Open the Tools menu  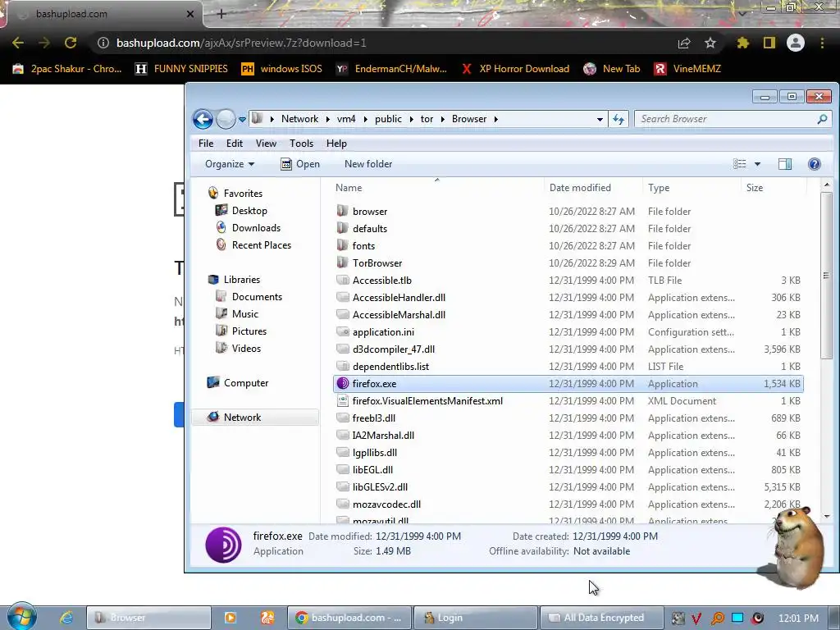[x=301, y=143]
